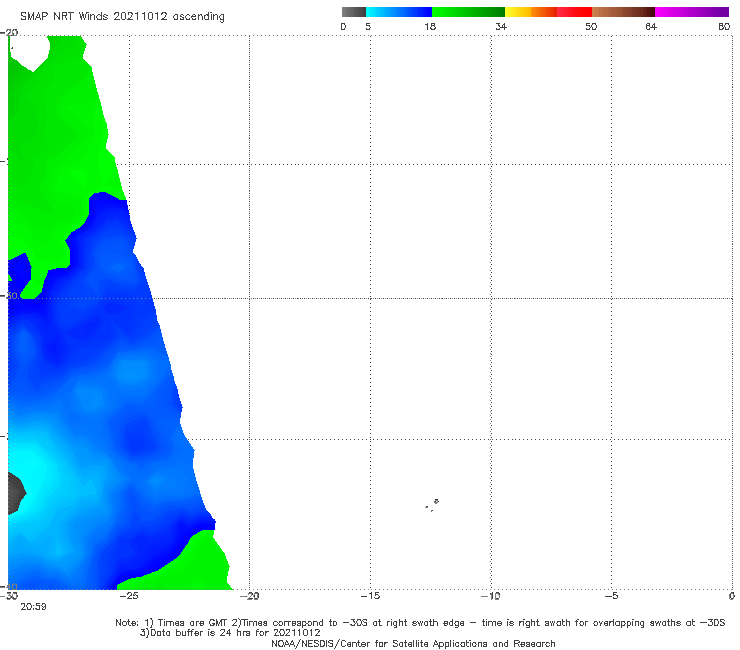Viewport: 740px width, 650px height.
Task: Click the note "3)Data buffer is 24 hrs for 20211012"
Action: [x=230, y=633]
